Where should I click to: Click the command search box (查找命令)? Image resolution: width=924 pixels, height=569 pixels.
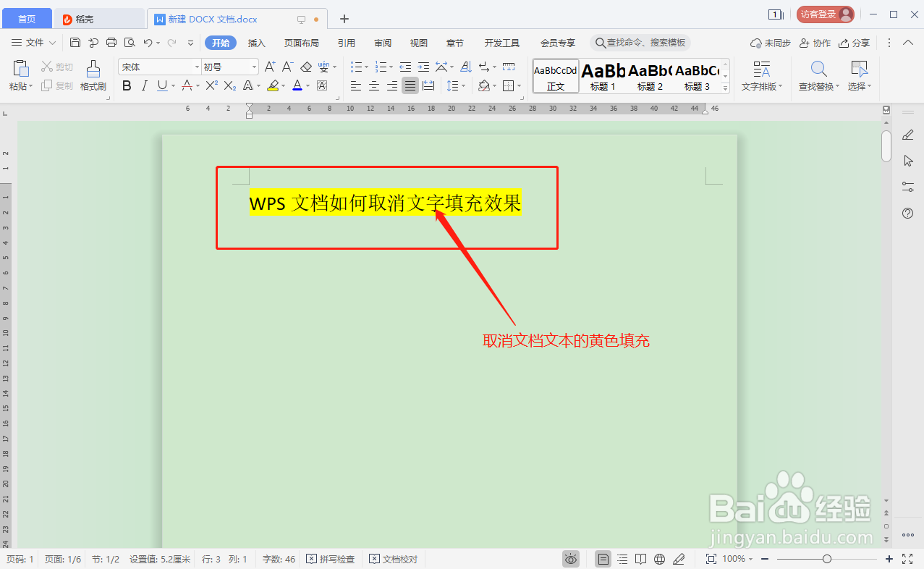[640, 43]
